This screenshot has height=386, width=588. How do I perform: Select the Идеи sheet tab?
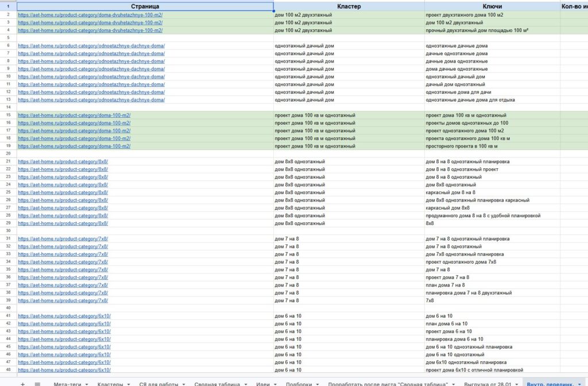coord(263,384)
